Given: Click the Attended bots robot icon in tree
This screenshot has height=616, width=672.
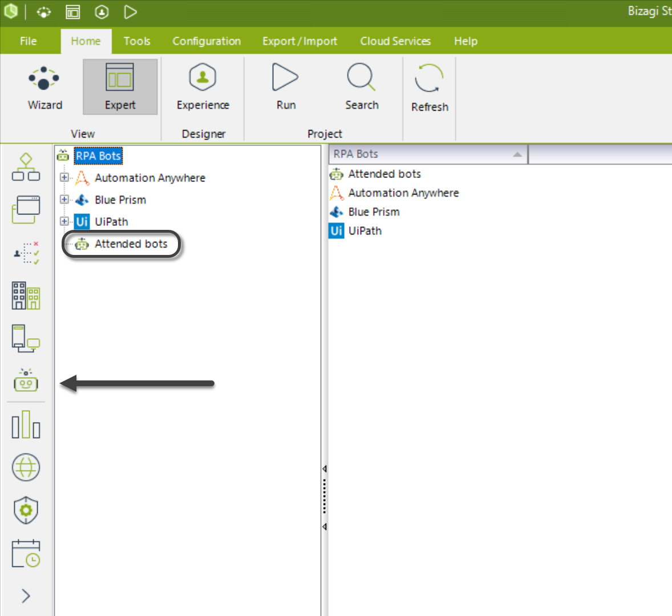Looking at the screenshot, I should pos(82,244).
